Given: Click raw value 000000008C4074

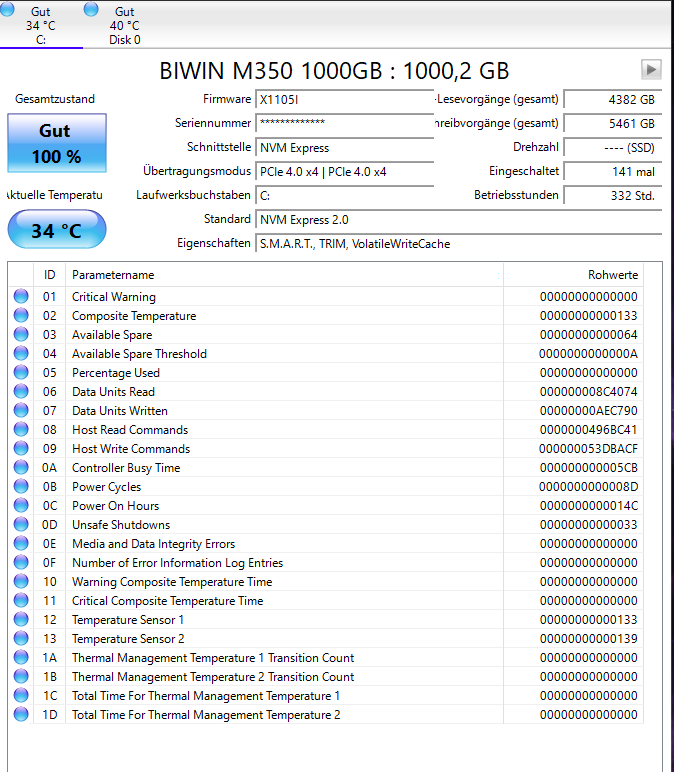Looking at the screenshot, I should (x=588, y=392).
